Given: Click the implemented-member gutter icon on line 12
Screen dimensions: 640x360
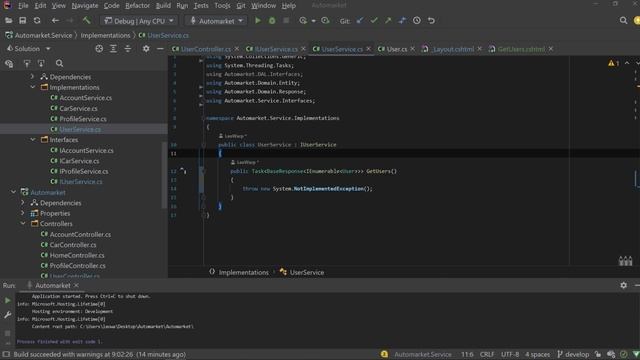Looking at the screenshot, I should (183, 171).
